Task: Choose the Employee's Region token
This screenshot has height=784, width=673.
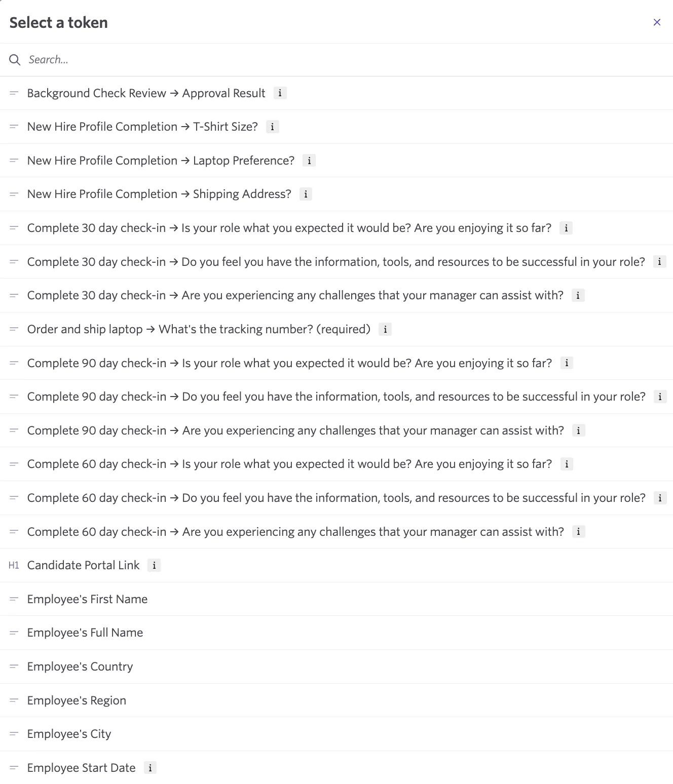Action: [x=336, y=700]
